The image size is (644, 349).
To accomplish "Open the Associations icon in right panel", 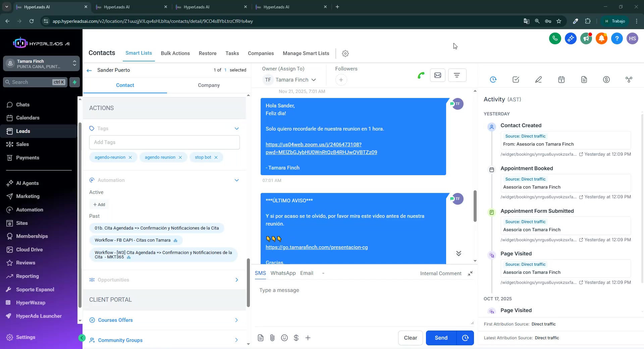I will [629, 80].
